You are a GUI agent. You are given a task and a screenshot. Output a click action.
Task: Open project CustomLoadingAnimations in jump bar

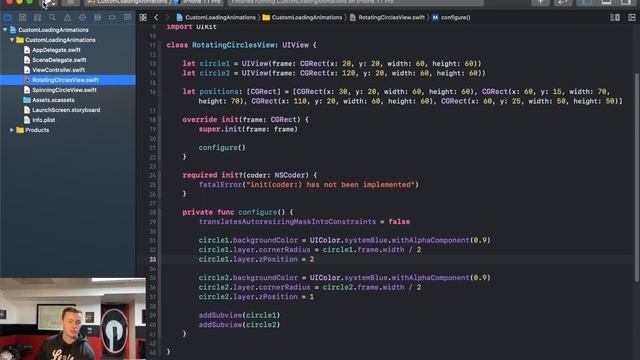point(216,18)
